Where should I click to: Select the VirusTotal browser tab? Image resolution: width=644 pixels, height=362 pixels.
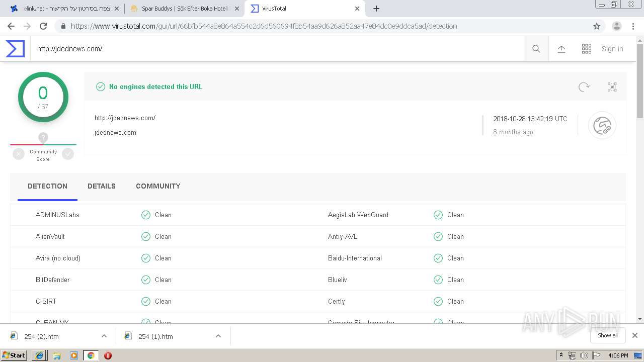point(305,9)
